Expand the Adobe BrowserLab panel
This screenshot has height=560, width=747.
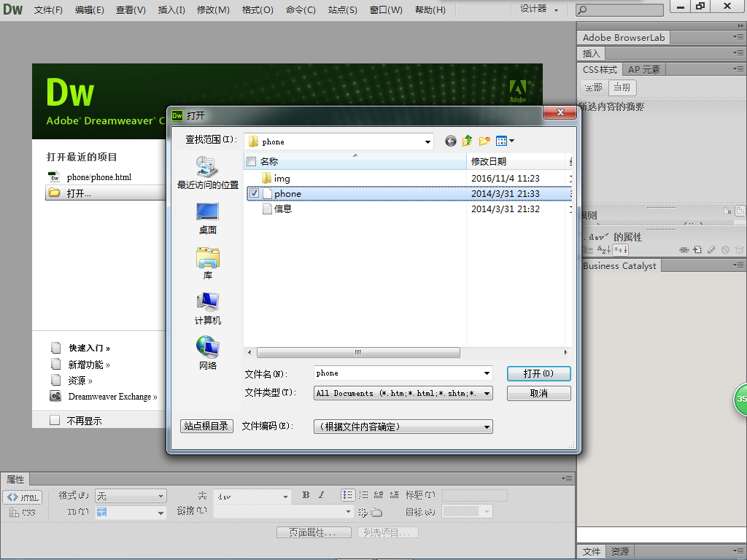click(623, 38)
